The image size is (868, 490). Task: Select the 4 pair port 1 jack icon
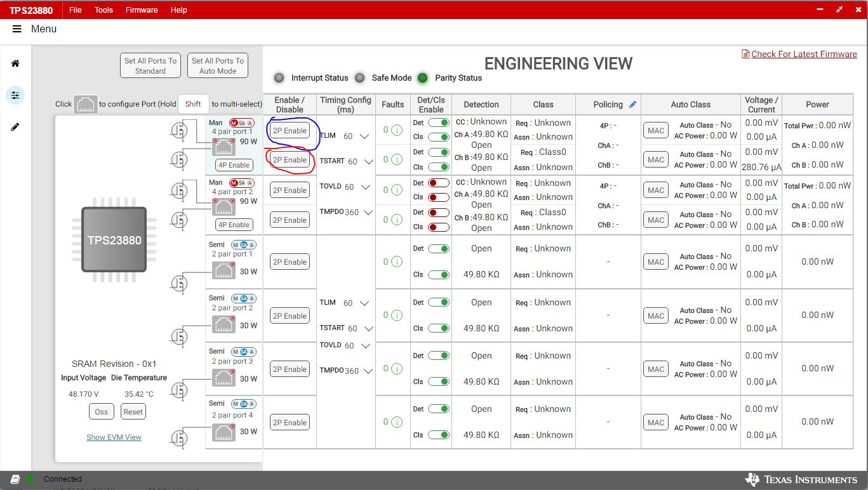(224, 147)
